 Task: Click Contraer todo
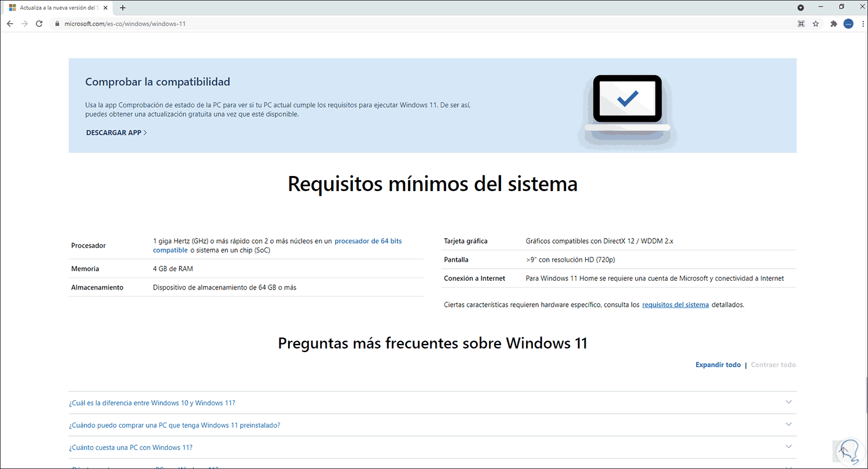(x=773, y=365)
